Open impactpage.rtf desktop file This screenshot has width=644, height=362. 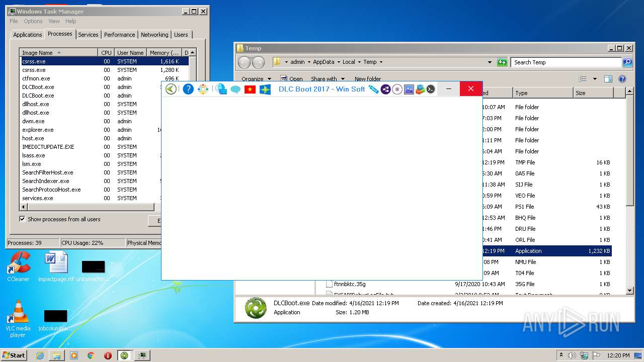click(56, 267)
